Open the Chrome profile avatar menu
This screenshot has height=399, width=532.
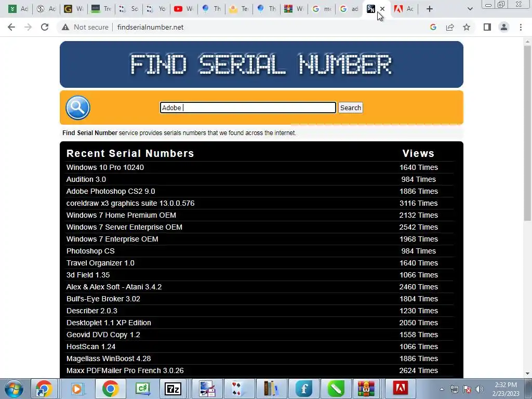pos(504,27)
